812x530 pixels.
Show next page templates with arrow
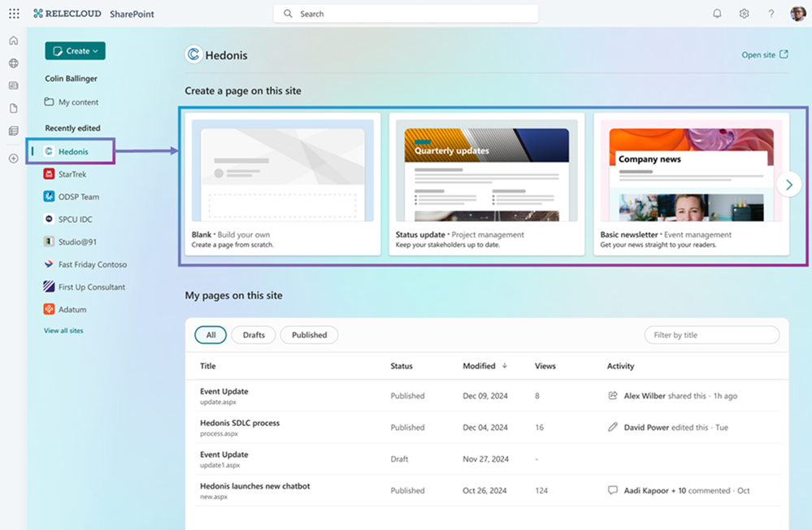click(x=789, y=185)
